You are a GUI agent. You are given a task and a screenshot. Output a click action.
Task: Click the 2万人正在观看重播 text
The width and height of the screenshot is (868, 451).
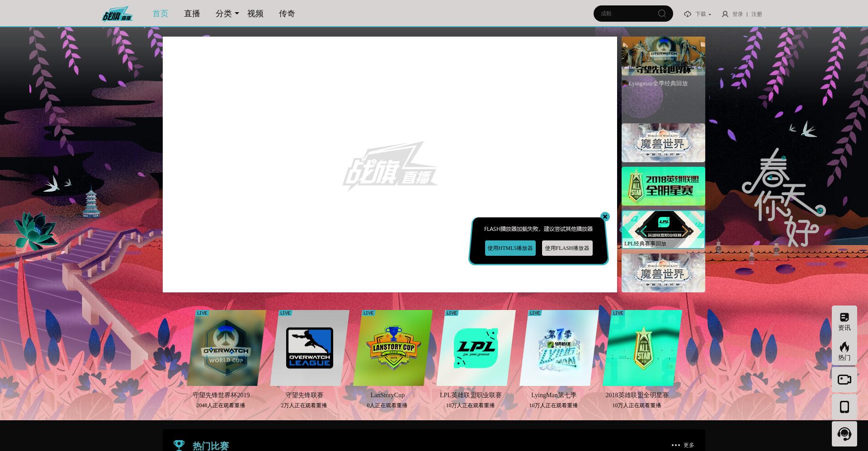[x=304, y=405]
